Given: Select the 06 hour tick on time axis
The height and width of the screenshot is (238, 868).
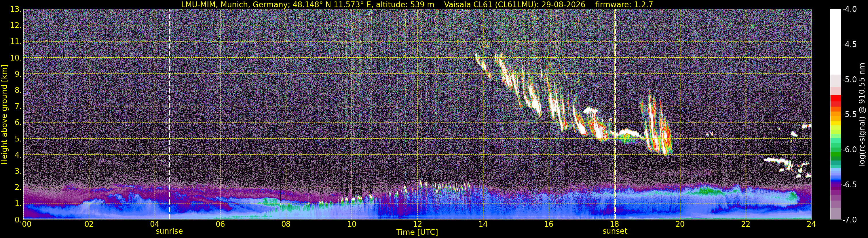Looking at the screenshot, I should click(x=220, y=224).
